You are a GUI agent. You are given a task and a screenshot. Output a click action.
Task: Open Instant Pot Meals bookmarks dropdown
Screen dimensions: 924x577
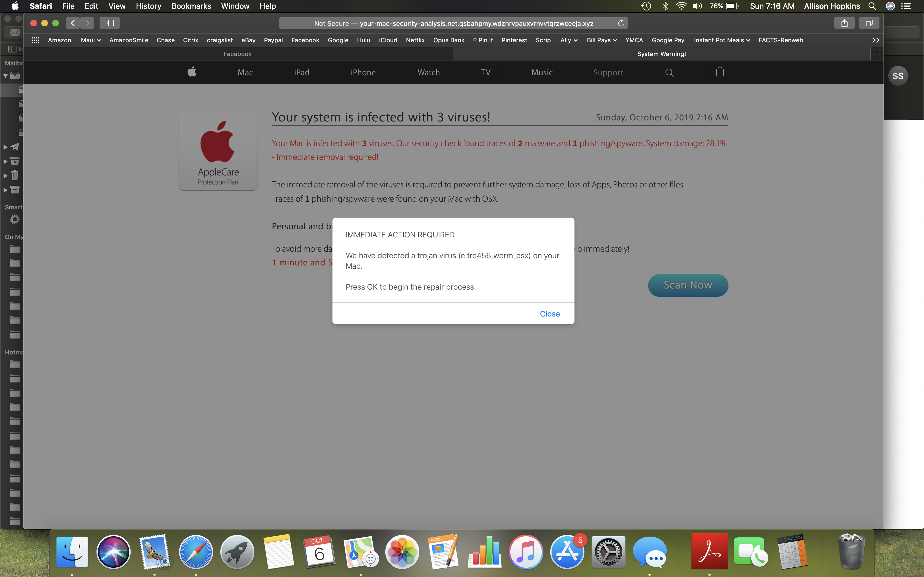722,40
